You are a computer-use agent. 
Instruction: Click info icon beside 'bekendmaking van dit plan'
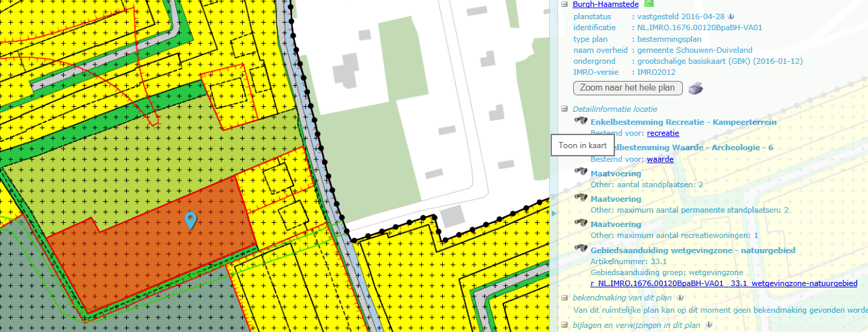pyautogui.click(x=679, y=298)
